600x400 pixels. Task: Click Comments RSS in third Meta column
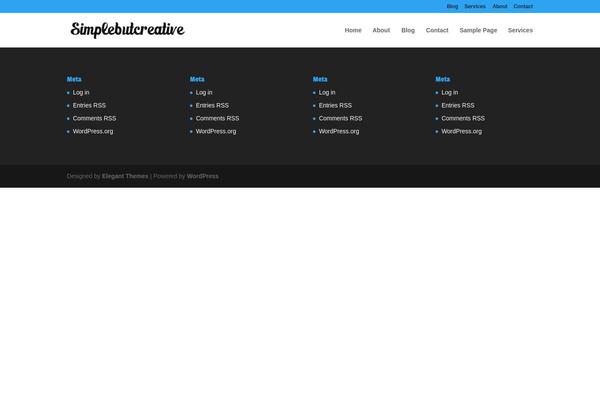pos(341,119)
